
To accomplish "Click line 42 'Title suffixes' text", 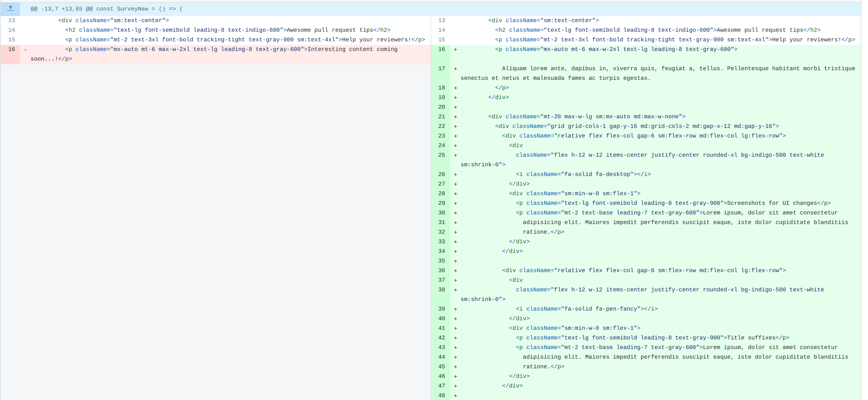I will tap(751, 338).
